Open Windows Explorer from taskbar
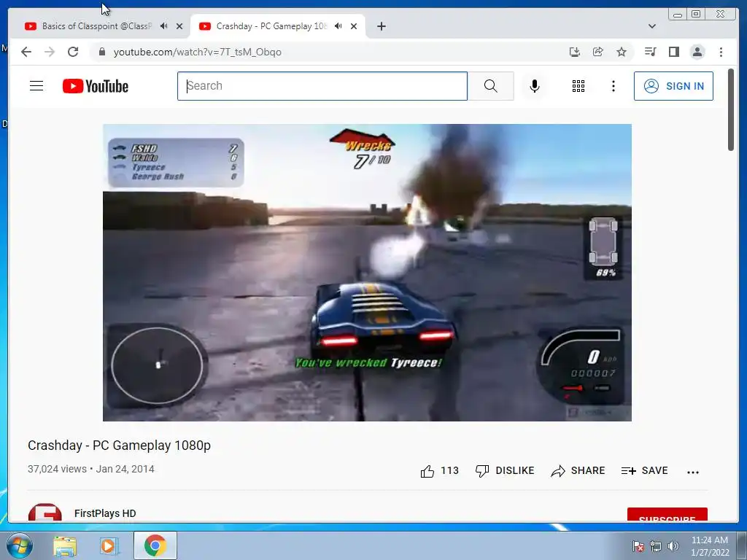Viewport: 747px width, 560px height. (x=65, y=545)
